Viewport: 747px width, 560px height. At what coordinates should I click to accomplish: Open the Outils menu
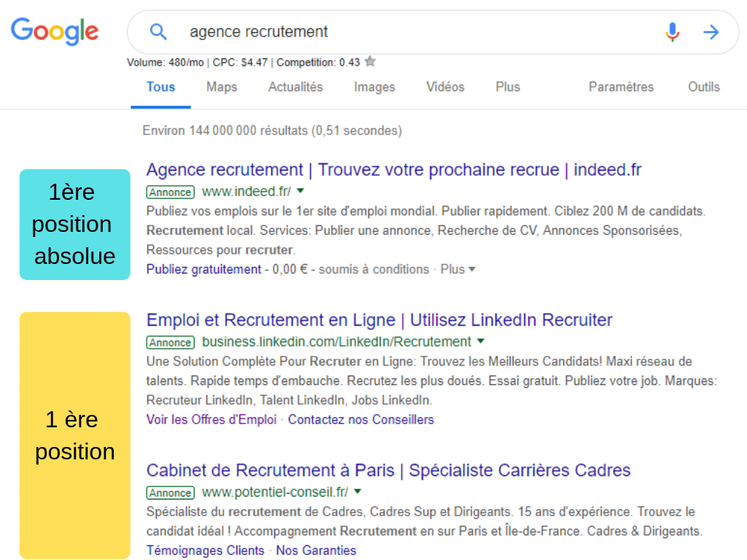click(x=704, y=87)
